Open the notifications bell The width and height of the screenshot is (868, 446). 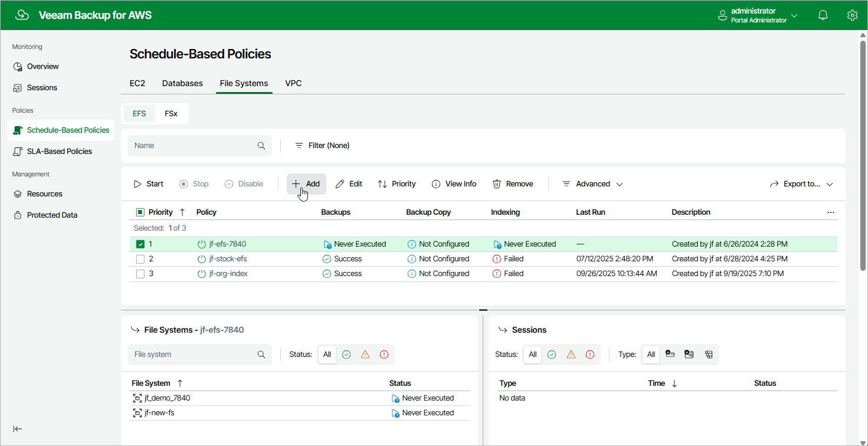click(823, 15)
